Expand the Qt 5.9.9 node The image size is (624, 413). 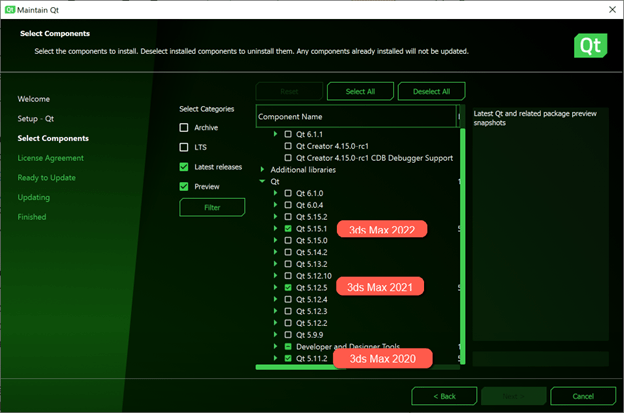click(275, 335)
